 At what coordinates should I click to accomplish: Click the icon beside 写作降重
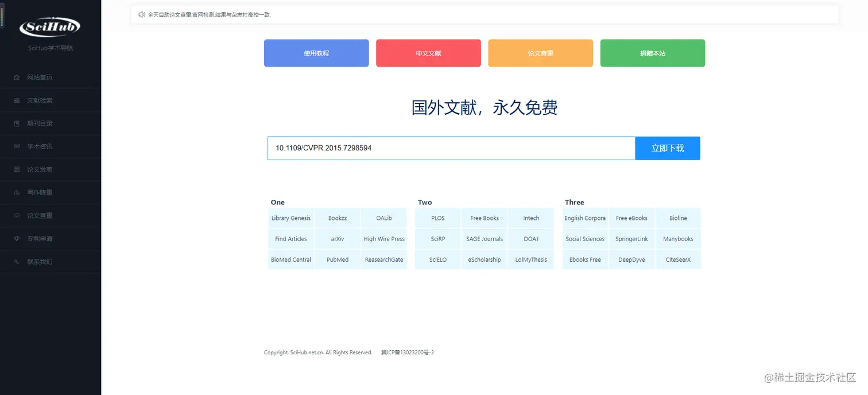[16, 192]
